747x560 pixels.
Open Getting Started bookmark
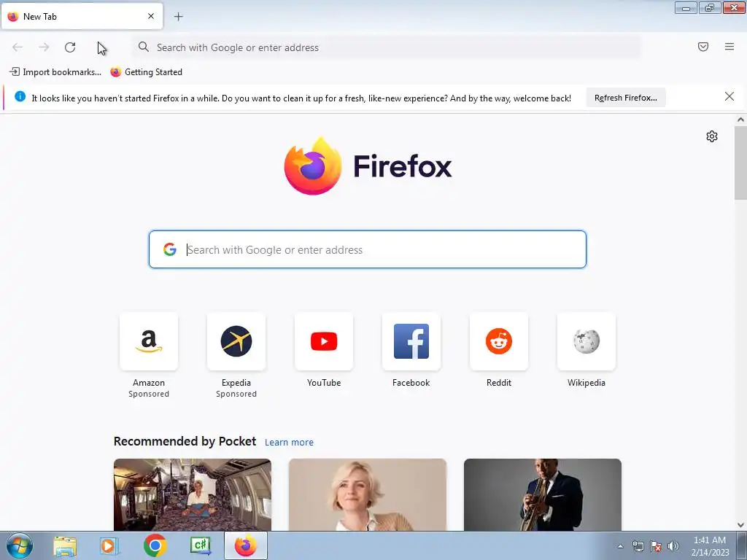point(146,72)
